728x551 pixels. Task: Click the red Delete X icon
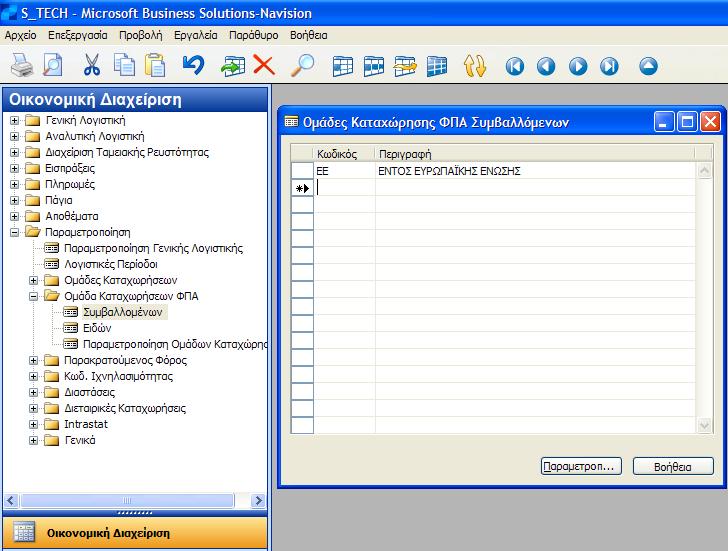(264, 65)
